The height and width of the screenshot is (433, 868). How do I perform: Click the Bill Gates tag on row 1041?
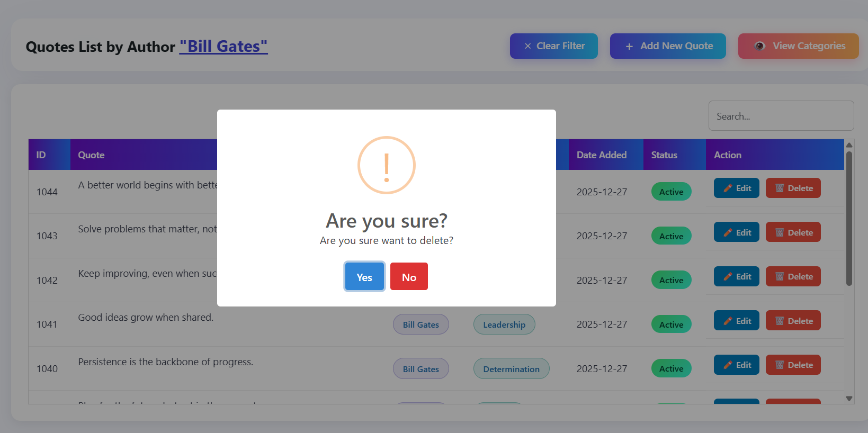420,324
